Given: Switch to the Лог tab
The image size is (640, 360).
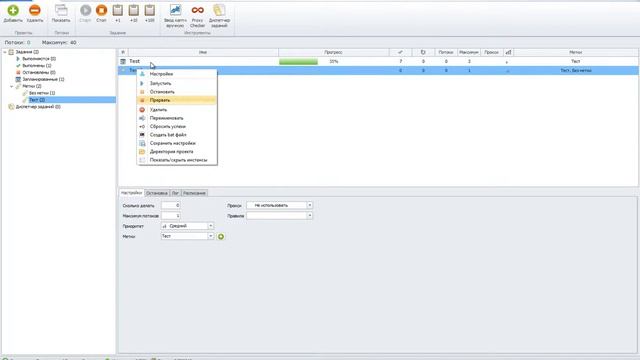Looking at the screenshot, I should pos(175,193).
